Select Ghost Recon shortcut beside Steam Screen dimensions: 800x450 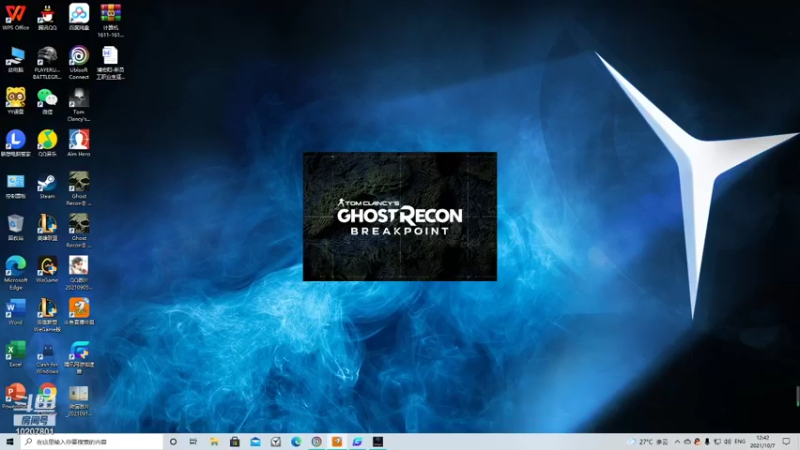(79, 189)
